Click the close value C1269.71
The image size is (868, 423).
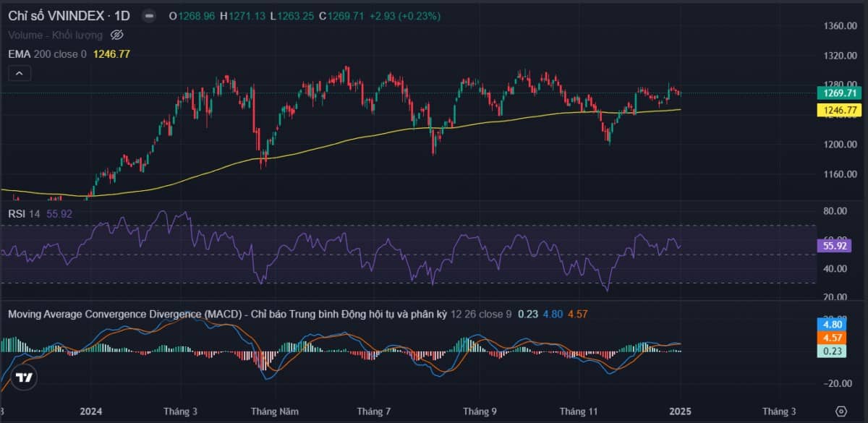coord(342,16)
